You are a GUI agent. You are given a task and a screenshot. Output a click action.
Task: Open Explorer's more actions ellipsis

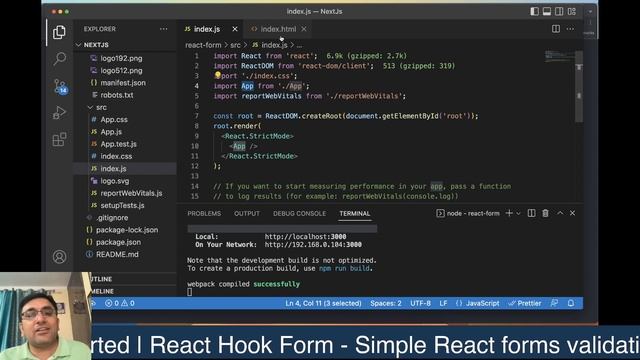click(x=164, y=29)
